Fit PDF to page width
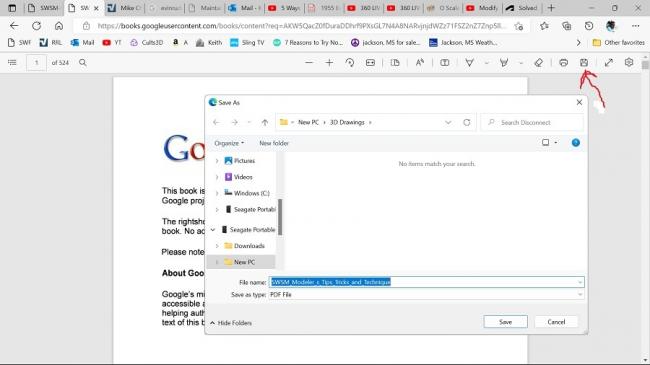Screen dimensions: 650x365 coord(370,63)
